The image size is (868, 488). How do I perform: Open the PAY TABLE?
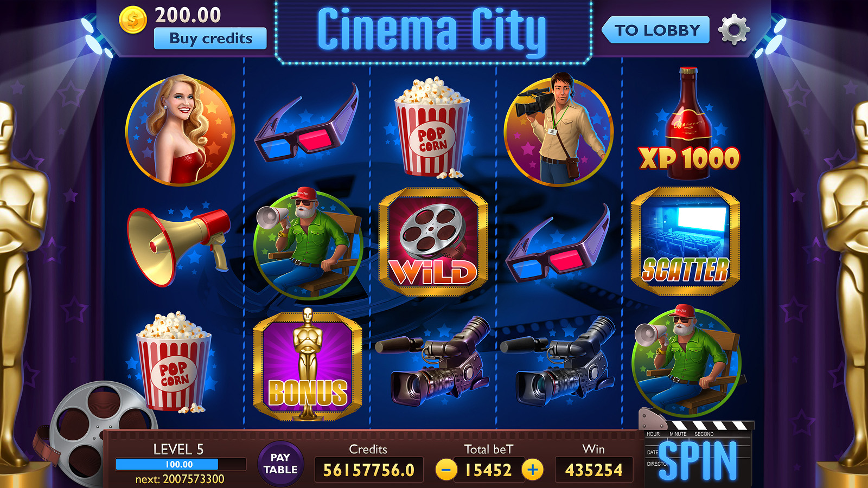280,464
